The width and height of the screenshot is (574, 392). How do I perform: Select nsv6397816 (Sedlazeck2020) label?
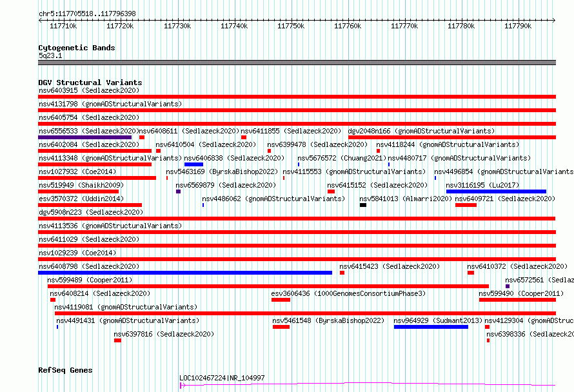(x=164, y=334)
